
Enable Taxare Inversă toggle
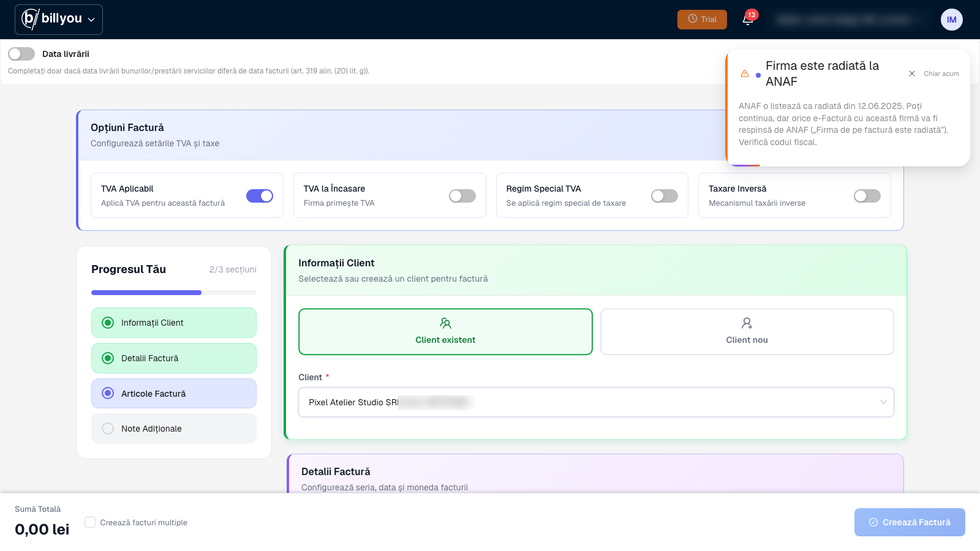coord(867,196)
